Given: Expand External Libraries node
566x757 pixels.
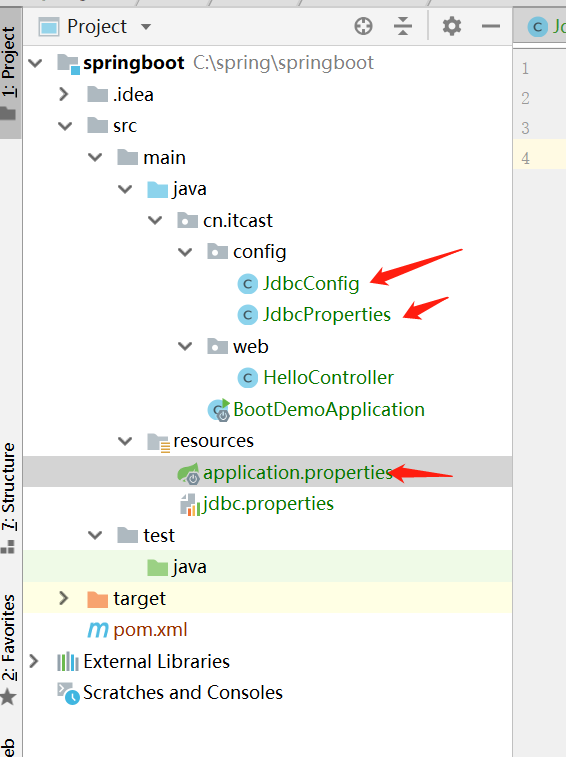Looking at the screenshot, I should 33,661.
